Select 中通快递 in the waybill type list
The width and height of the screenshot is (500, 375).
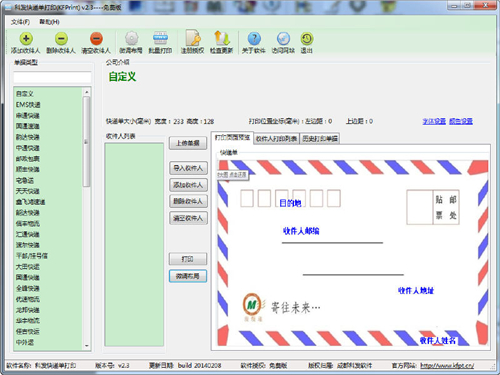coord(28,148)
